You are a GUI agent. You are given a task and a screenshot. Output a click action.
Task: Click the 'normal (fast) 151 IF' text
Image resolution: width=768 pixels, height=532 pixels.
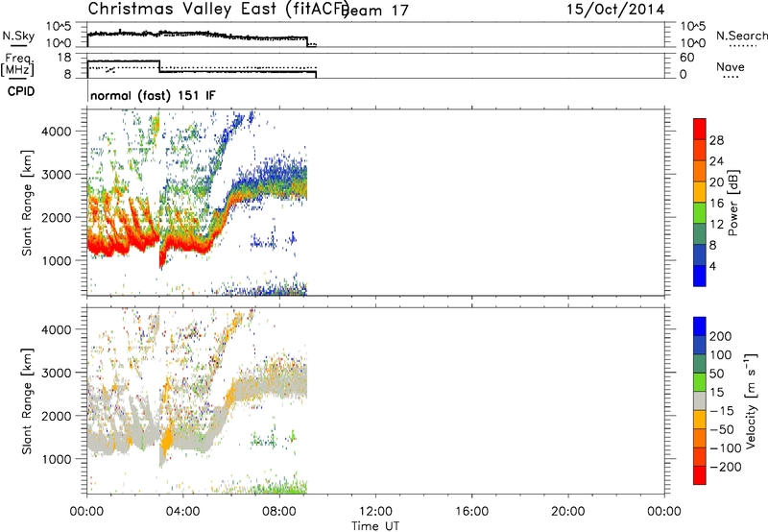[x=153, y=95]
